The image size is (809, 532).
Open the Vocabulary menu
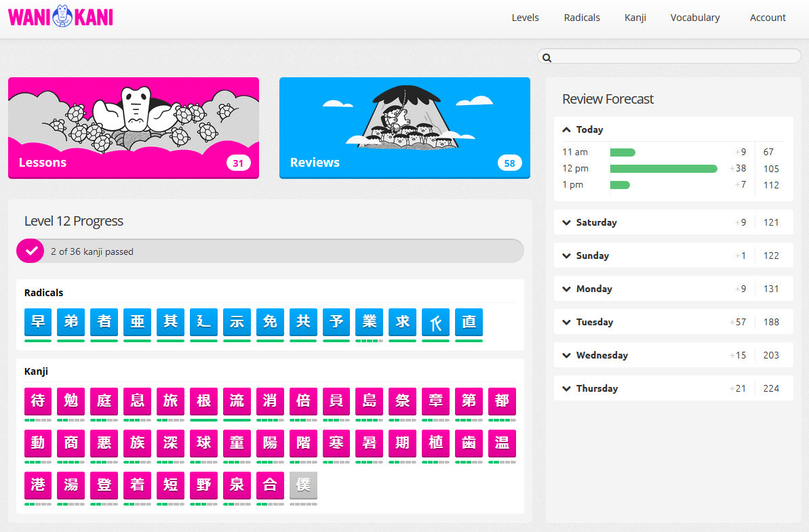694,18
